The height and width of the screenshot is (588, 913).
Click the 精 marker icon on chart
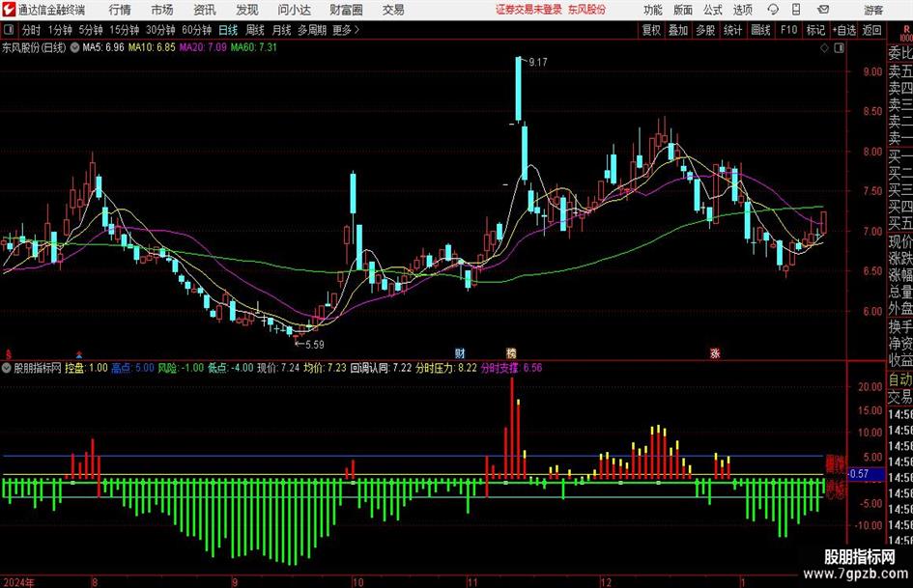click(x=511, y=353)
